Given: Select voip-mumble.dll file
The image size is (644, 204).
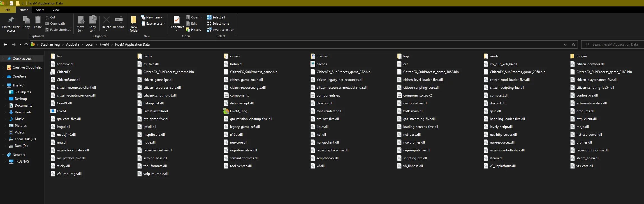Looking at the screenshot, I should tap(153, 174).
